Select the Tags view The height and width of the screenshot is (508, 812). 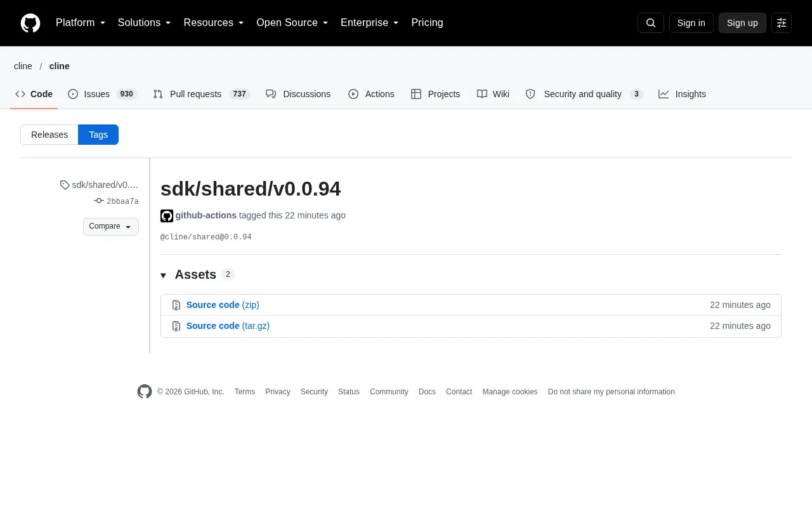(98, 135)
